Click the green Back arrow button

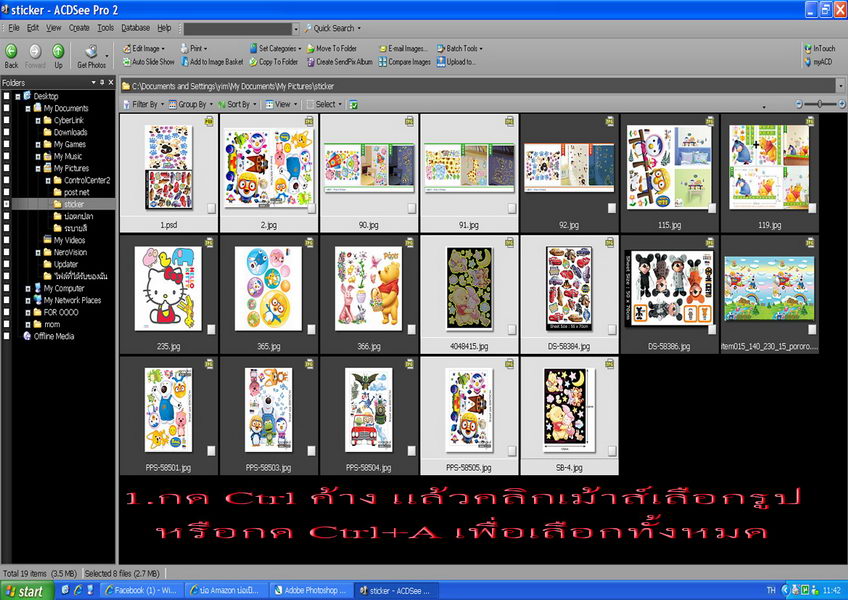click(x=11, y=56)
